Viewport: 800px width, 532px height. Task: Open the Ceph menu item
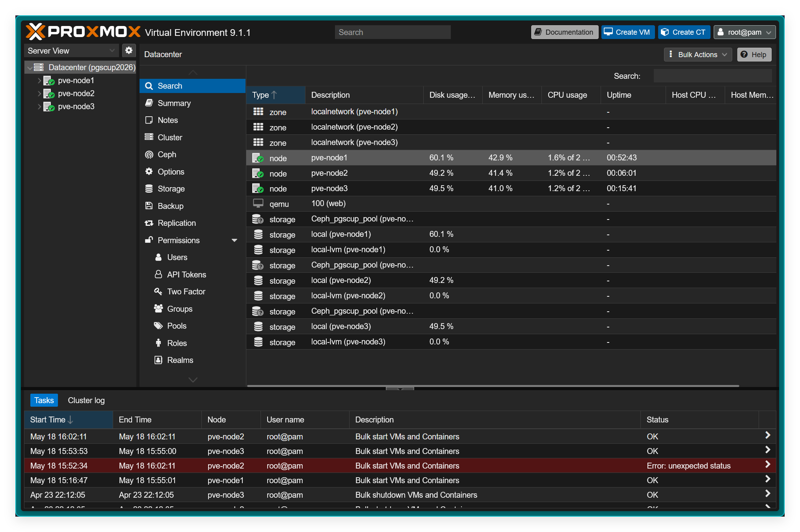click(x=192, y=154)
